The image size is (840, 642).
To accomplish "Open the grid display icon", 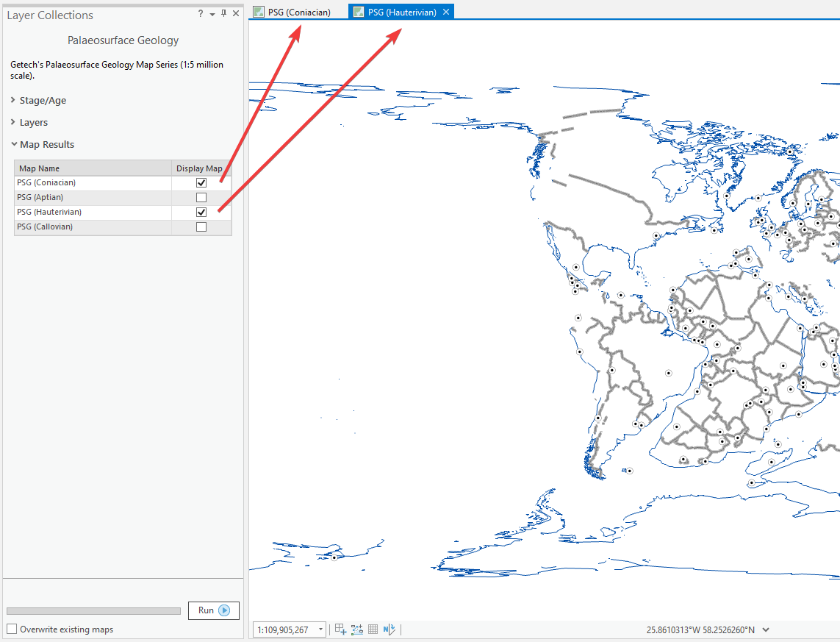I will [373, 629].
